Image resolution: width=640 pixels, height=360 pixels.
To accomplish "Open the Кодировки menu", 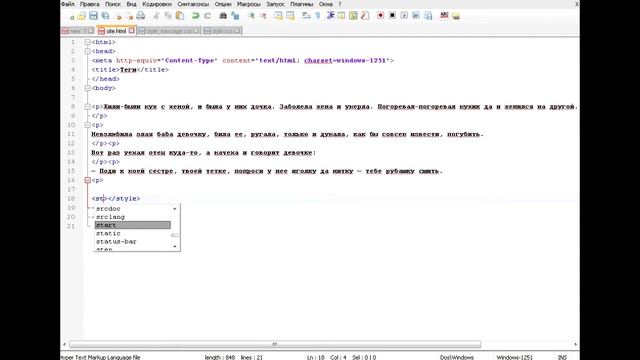I will [x=157, y=4].
